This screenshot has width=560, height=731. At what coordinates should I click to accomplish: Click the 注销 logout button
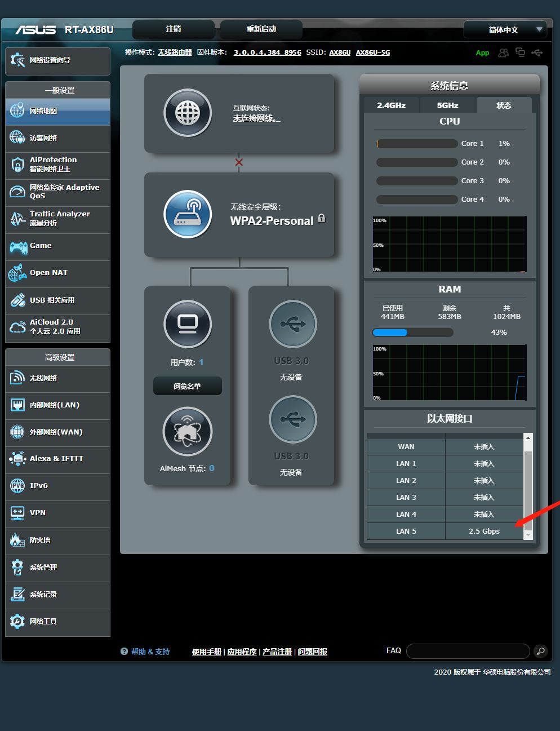click(x=174, y=29)
